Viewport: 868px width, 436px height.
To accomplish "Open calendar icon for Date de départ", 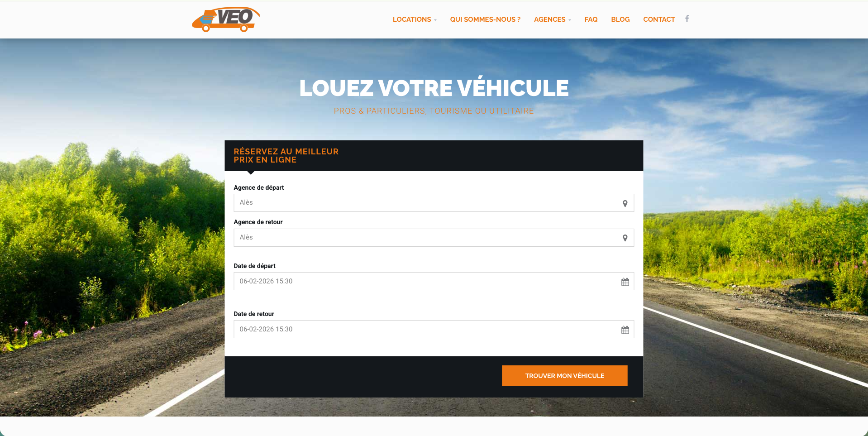I will point(625,282).
